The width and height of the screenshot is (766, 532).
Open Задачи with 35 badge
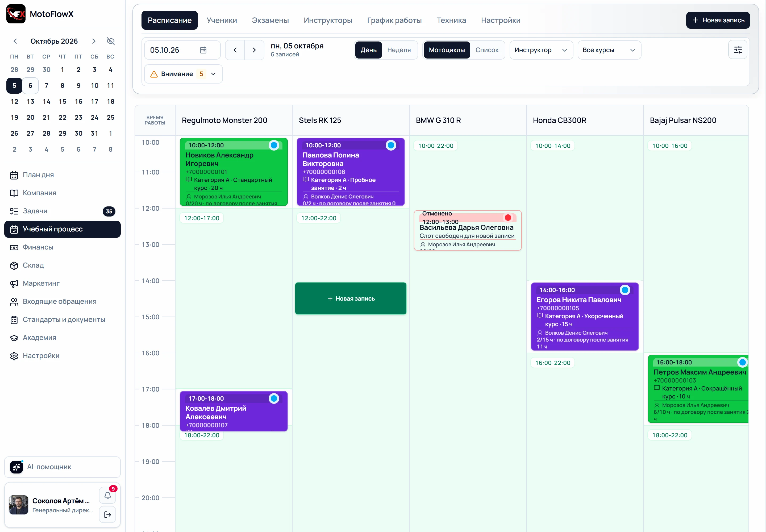(62, 211)
